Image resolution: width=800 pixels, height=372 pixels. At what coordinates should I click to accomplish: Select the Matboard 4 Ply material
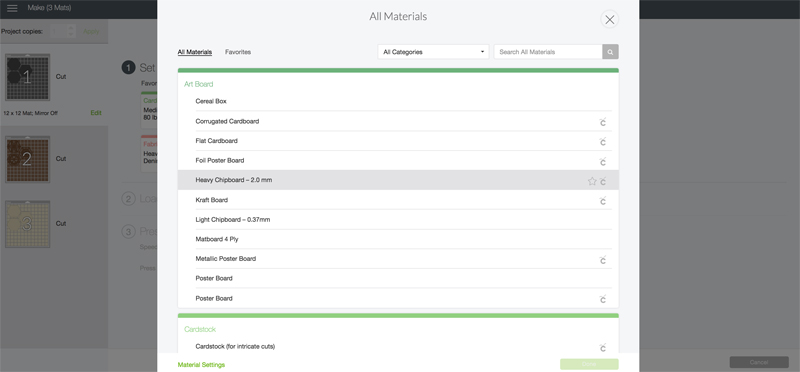pos(398,239)
